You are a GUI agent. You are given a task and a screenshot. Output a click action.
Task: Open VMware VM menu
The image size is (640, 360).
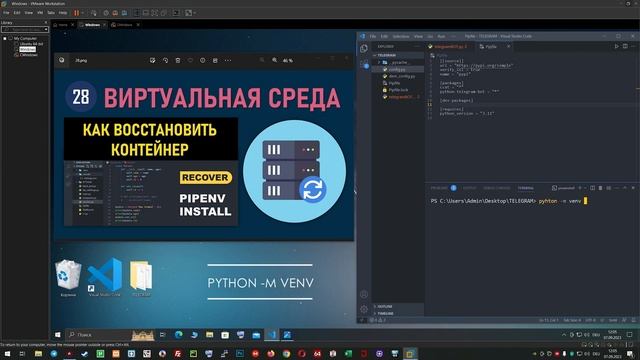click(x=40, y=13)
